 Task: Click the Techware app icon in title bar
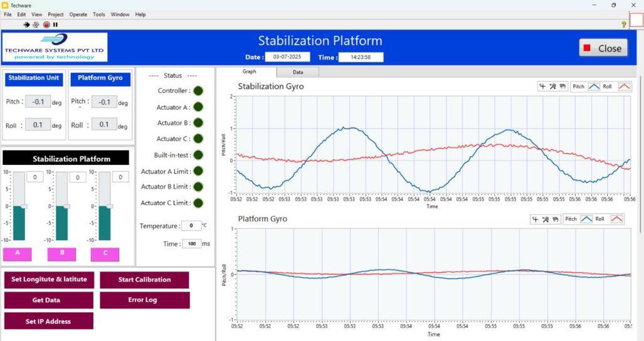click(x=5, y=6)
